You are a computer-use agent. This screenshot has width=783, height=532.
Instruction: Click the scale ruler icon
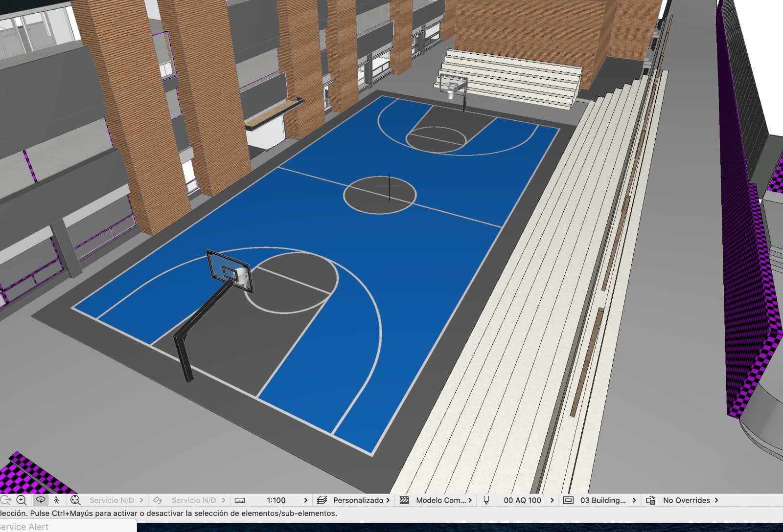240,500
